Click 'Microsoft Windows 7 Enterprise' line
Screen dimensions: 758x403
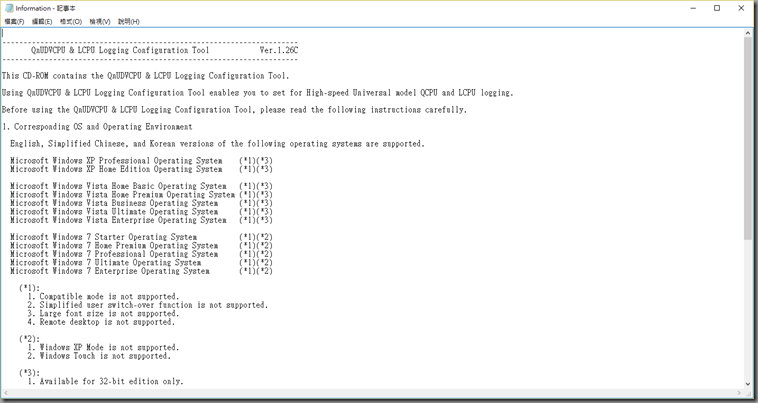tap(141, 271)
